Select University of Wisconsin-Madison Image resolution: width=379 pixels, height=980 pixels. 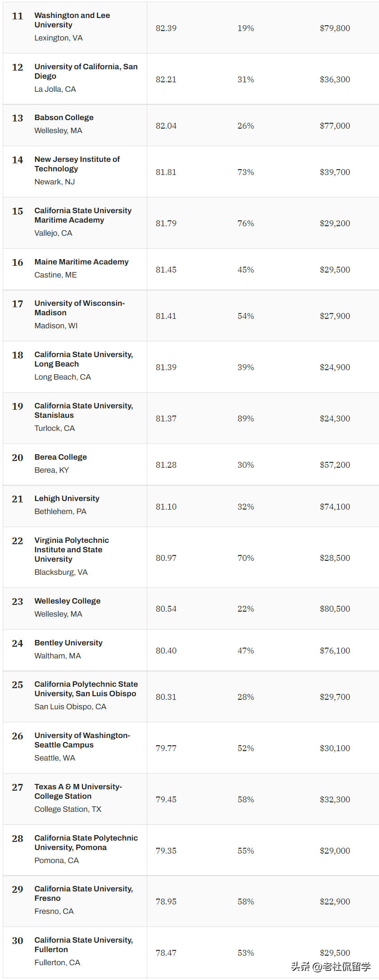click(79, 308)
